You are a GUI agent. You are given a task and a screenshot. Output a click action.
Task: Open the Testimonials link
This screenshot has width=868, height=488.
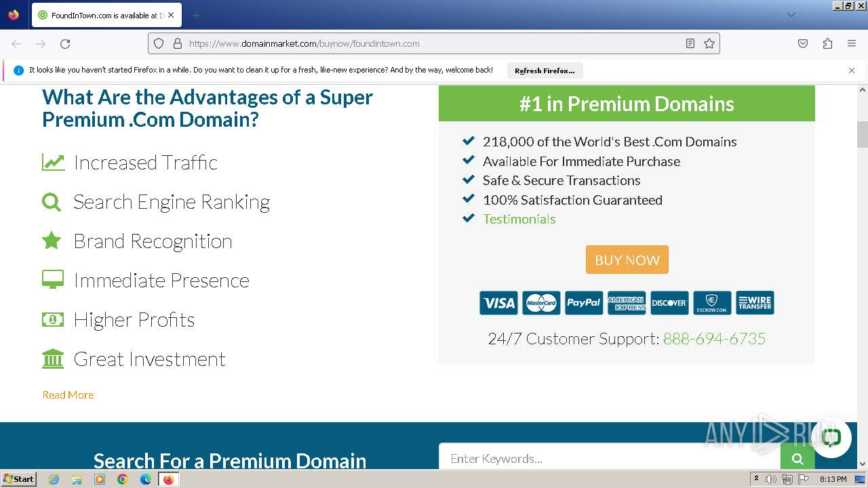tap(519, 219)
